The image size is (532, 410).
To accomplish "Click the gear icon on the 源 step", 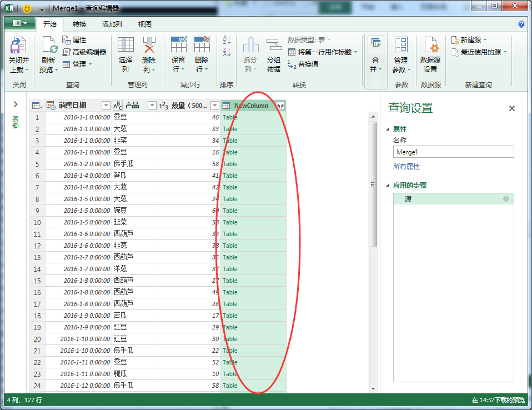I will pos(506,199).
